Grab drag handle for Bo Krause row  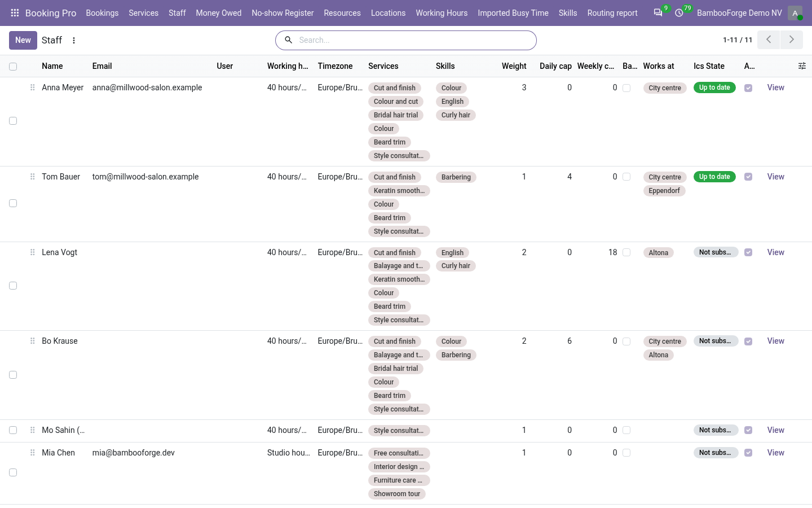(32, 341)
